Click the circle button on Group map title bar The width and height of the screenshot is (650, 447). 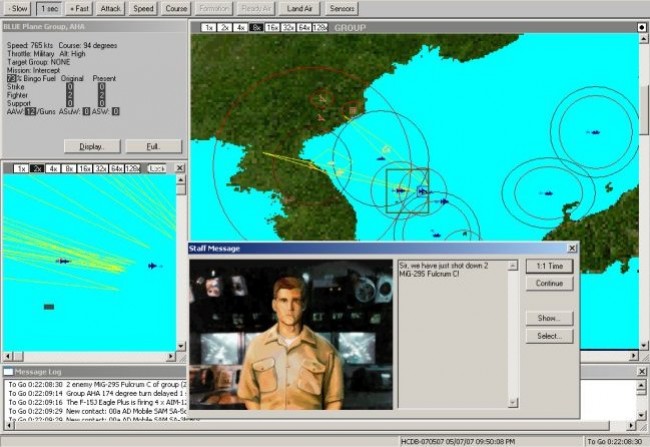(x=642, y=27)
